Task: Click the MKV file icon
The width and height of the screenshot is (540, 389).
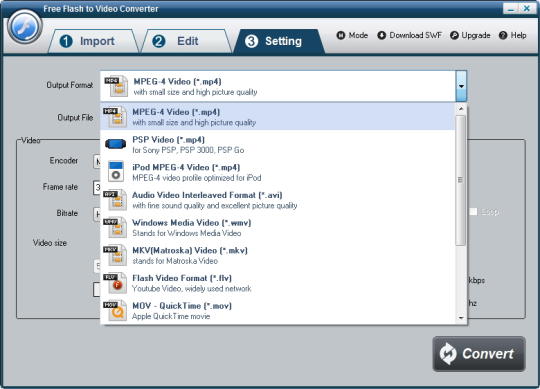Action: pyautogui.click(x=115, y=255)
